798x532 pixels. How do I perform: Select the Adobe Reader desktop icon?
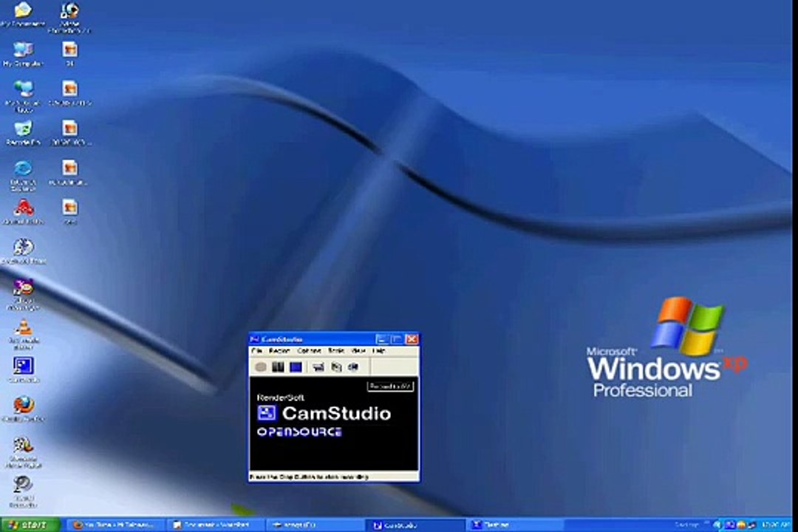click(x=23, y=212)
